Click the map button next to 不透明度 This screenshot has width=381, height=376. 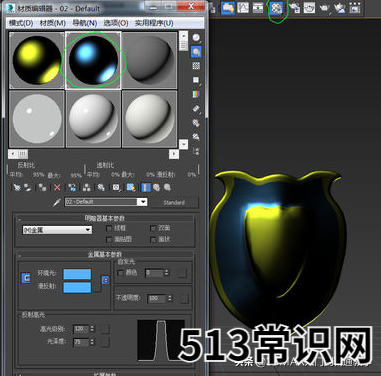[x=185, y=298]
